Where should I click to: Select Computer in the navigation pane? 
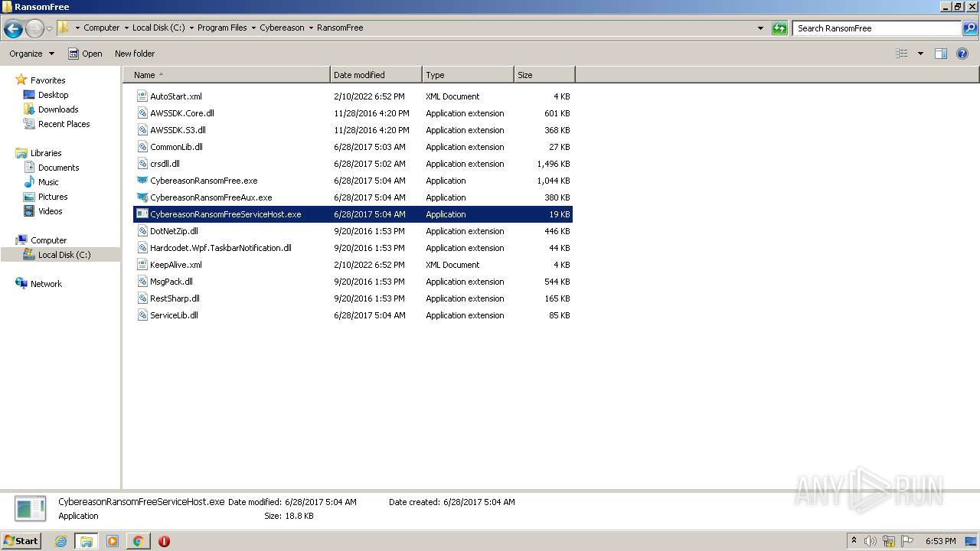point(48,240)
